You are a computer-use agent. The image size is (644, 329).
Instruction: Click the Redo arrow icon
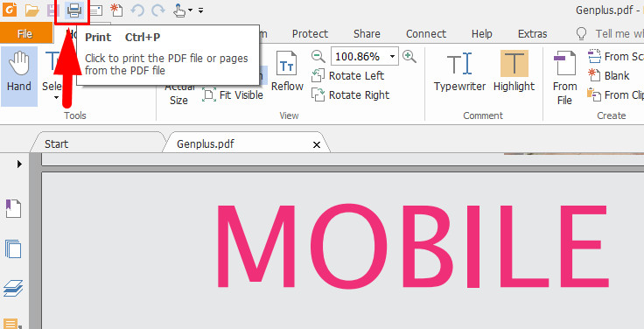click(x=158, y=10)
